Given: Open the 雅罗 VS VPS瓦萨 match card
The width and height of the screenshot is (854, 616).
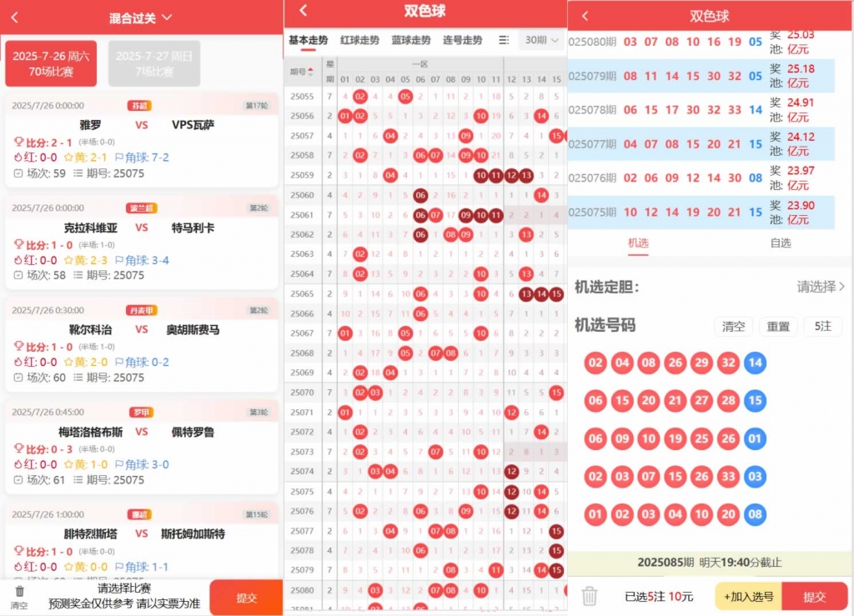Looking at the screenshot, I should pos(142,140).
